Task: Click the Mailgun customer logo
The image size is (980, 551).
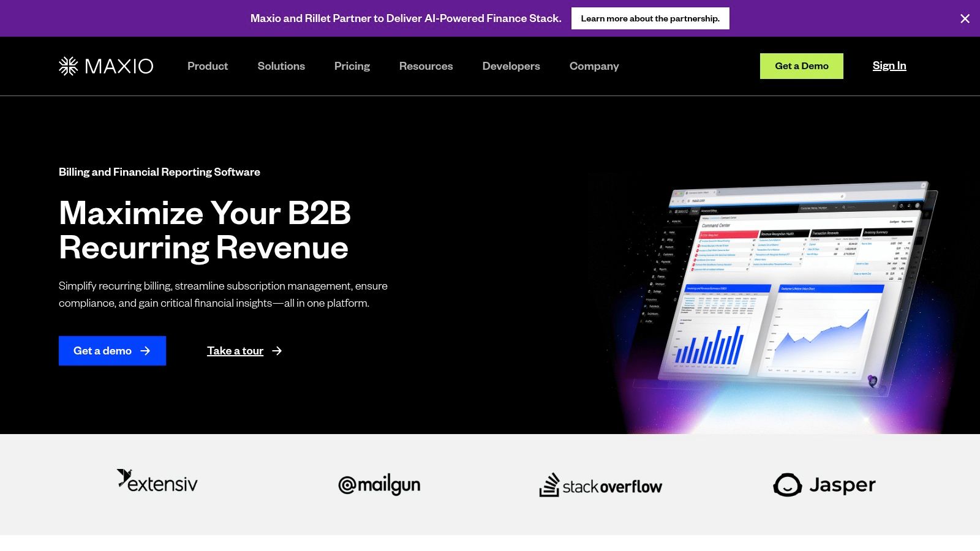Action: tap(379, 485)
